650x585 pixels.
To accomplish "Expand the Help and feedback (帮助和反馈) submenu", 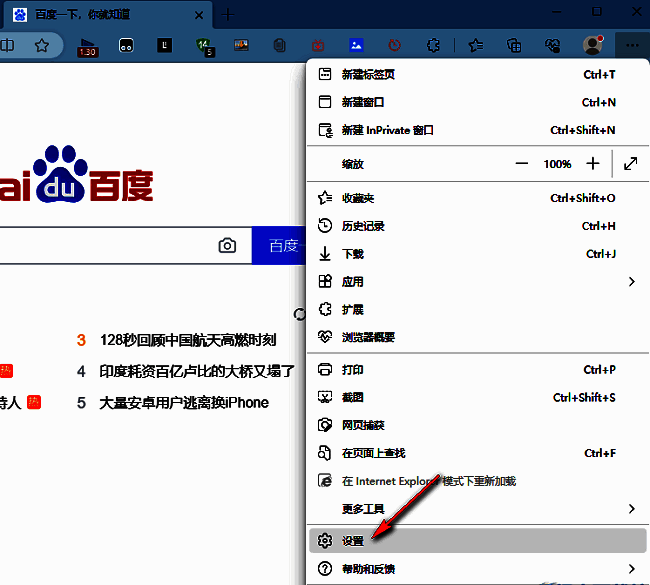I will [x=631, y=569].
